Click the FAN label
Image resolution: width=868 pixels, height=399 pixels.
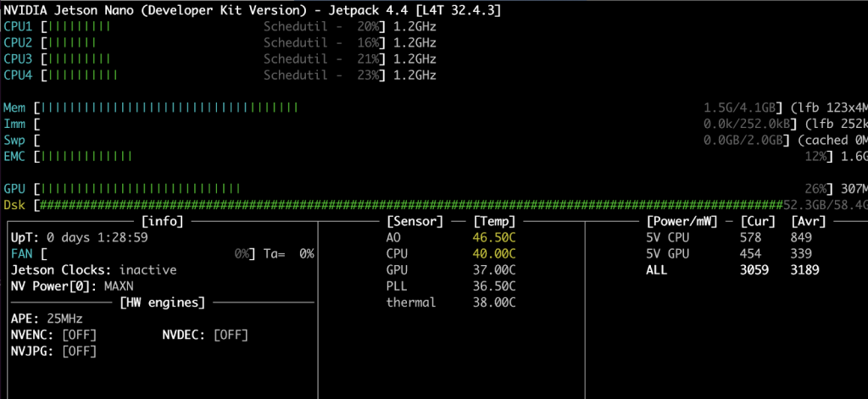[21, 254]
